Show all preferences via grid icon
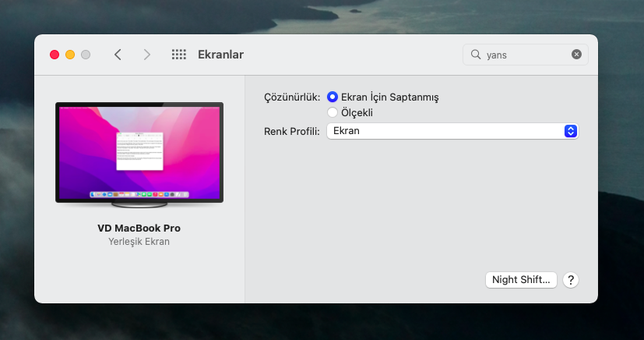This screenshot has width=644, height=340. (x=178, y=55)
